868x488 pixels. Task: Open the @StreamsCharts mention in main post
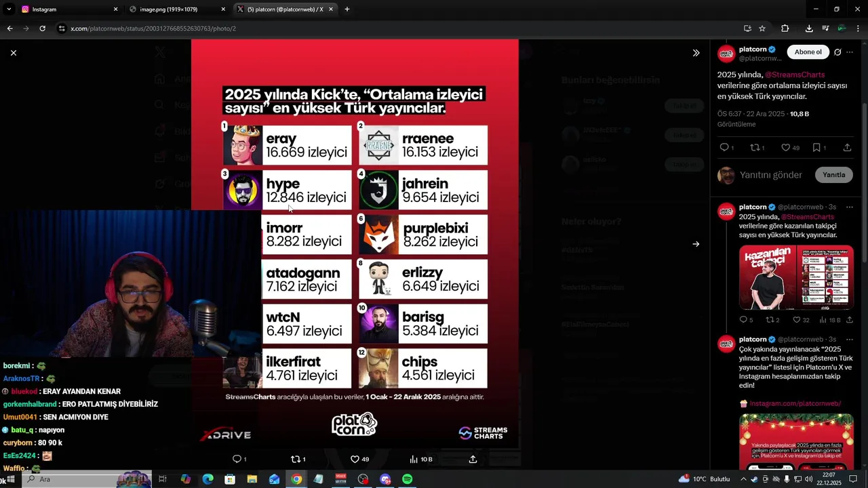click(x=795, y=75)
